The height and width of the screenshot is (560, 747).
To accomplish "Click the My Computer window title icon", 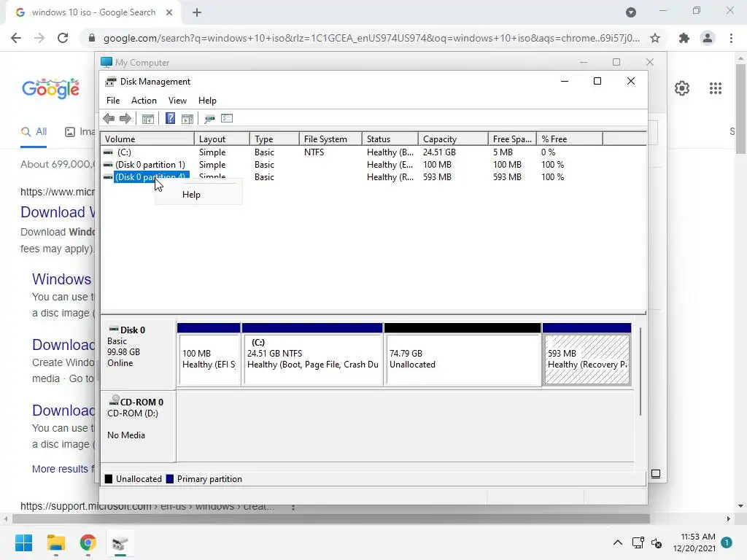I will (x=107, y=63).
